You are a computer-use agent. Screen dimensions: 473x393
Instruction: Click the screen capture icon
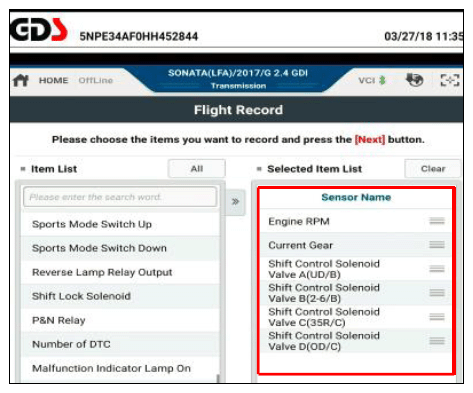pyautogui.click(x=450, y=80)
